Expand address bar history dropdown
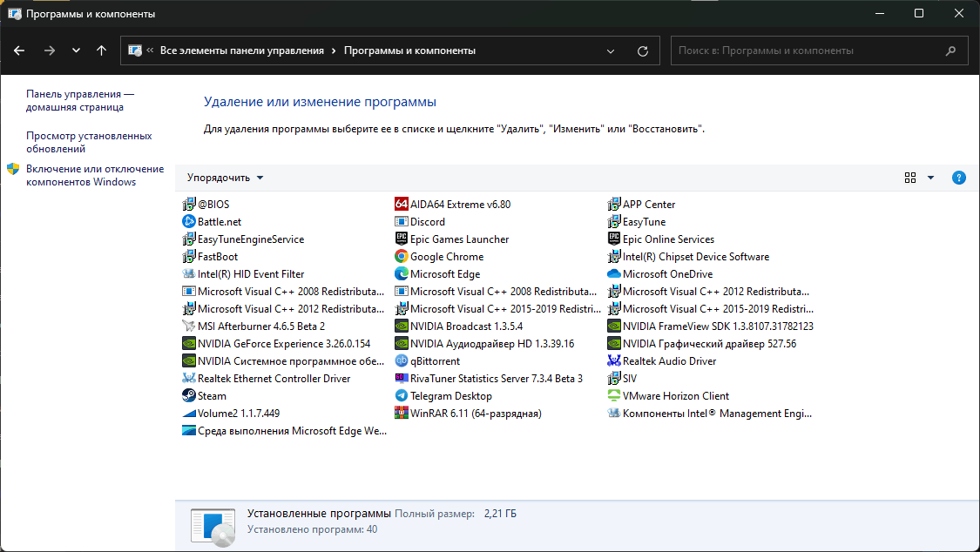The width and height of the screenshot is (980, 552). 611,51
